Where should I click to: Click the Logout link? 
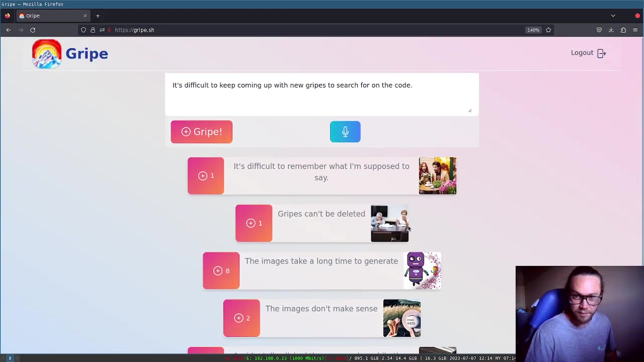pyautogui.click(x=588, y=53)
